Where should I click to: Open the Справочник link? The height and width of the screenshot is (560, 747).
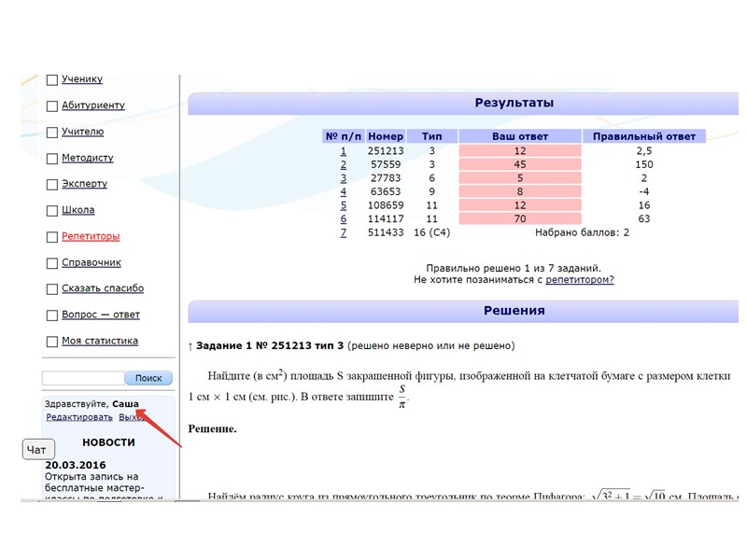pos(92,262)
